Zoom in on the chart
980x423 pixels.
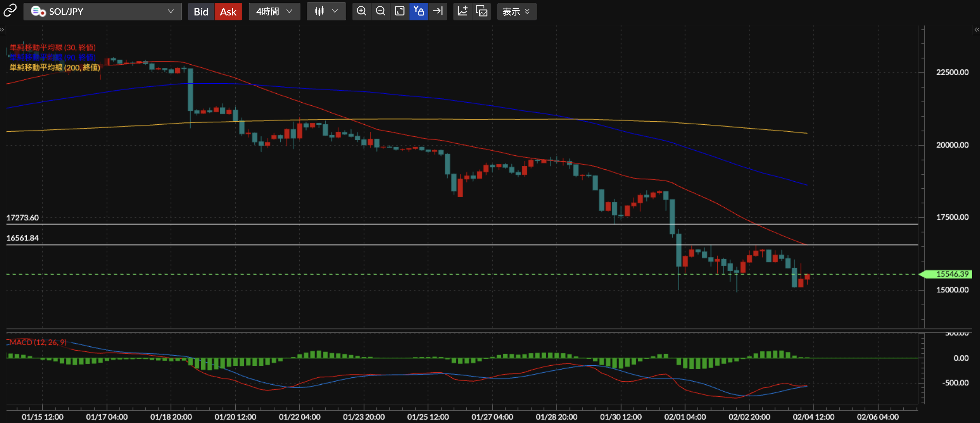[x=361, y=11]
